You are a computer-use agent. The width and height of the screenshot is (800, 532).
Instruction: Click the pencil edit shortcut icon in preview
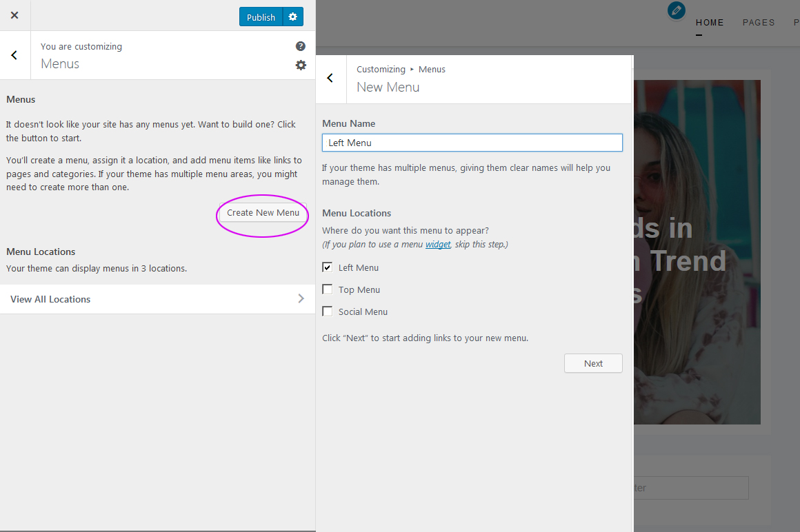(677, 10)
